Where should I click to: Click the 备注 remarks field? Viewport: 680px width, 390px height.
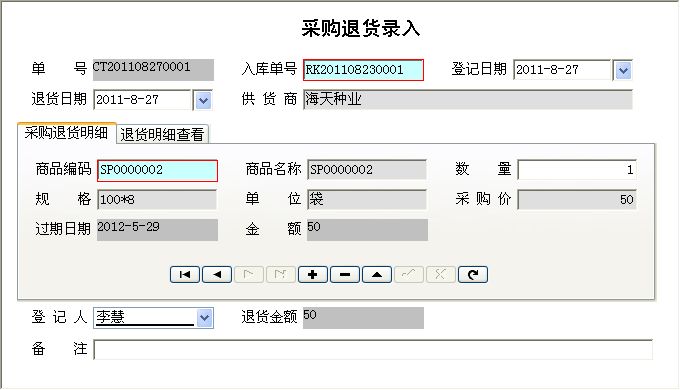pyautogui.click(x=373, y=350)
